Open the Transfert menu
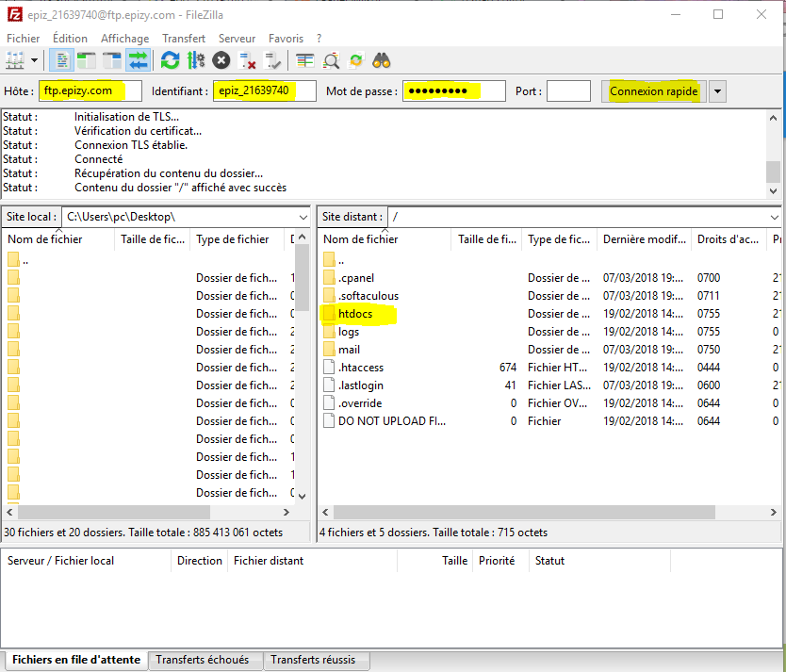 click(x=184, y=39)
